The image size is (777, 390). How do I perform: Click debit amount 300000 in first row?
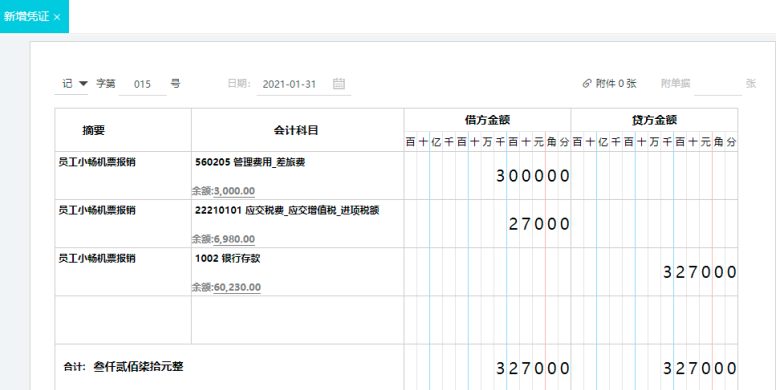click(x=533, y=176)
